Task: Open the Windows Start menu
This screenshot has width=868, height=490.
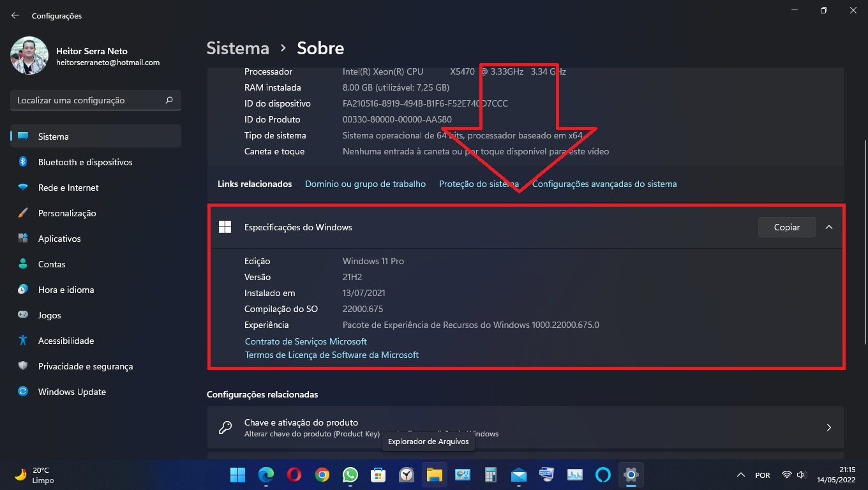Action: 237,475
